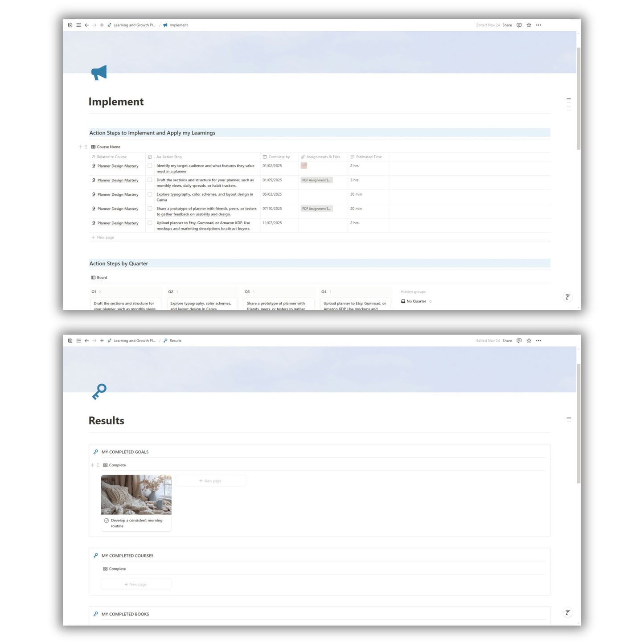Viewport: 644px width, 644px height.
Task: Open the 'Complete by' column header menu
Action: [x=279, y=157]
